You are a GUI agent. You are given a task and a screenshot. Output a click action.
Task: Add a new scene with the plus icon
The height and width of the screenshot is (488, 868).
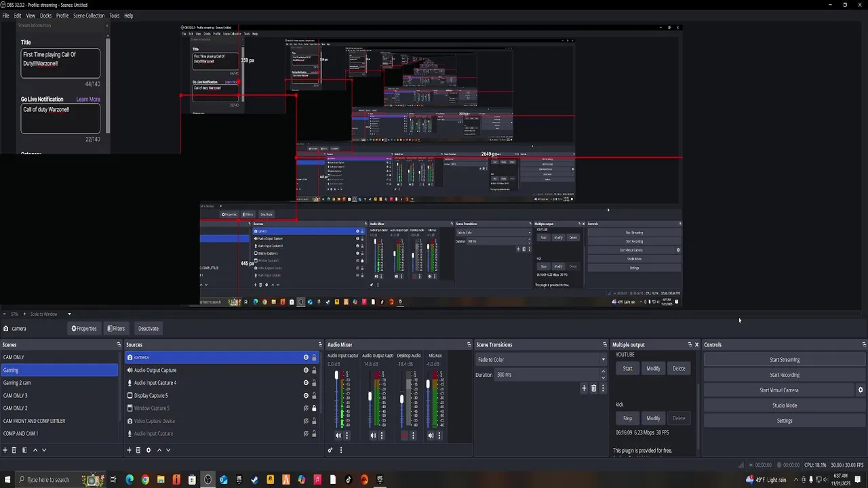5,450
